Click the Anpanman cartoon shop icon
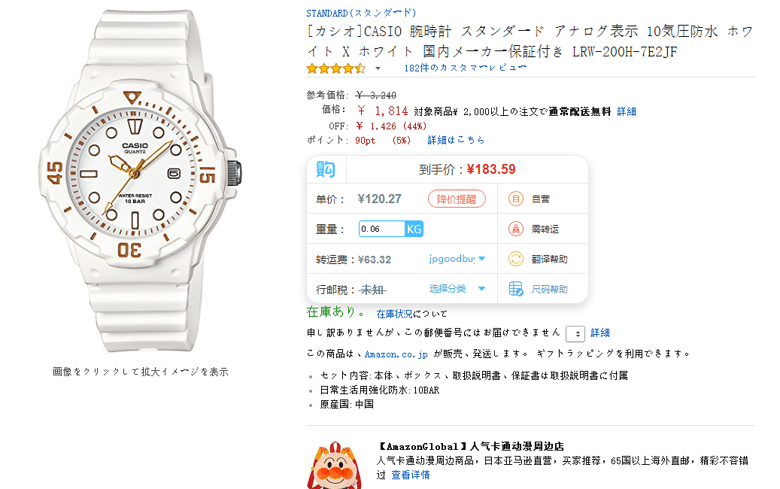This screenshot has width=780, height=489. click(334, 465)
